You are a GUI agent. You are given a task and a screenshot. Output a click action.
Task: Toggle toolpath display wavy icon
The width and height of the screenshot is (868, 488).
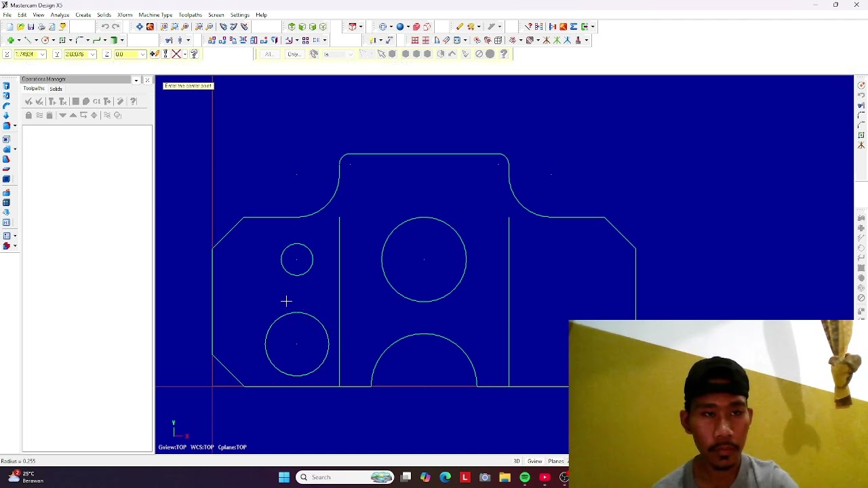[x=39, y=115]
